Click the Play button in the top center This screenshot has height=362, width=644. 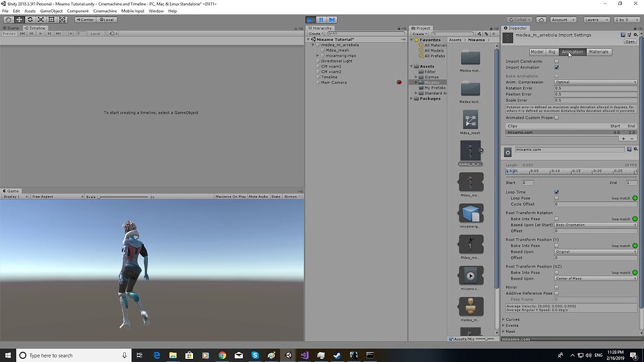(309, 19)
